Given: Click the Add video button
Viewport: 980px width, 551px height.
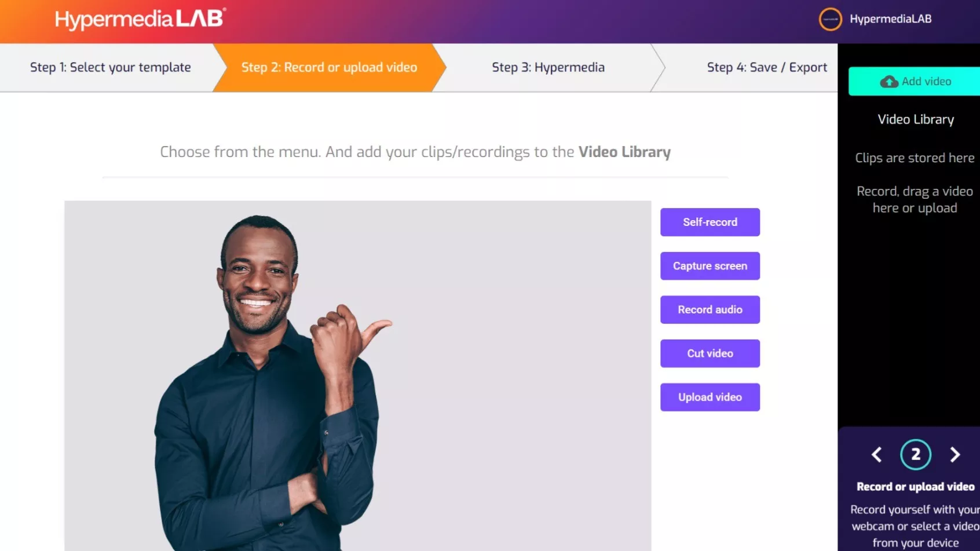Looking at the screenshot, I should [915, 82].
